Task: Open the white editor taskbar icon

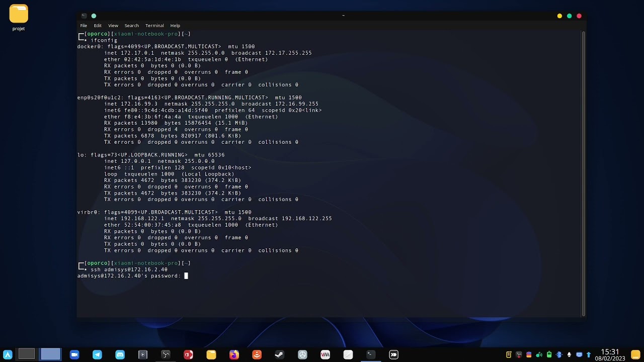Action: 348,354
